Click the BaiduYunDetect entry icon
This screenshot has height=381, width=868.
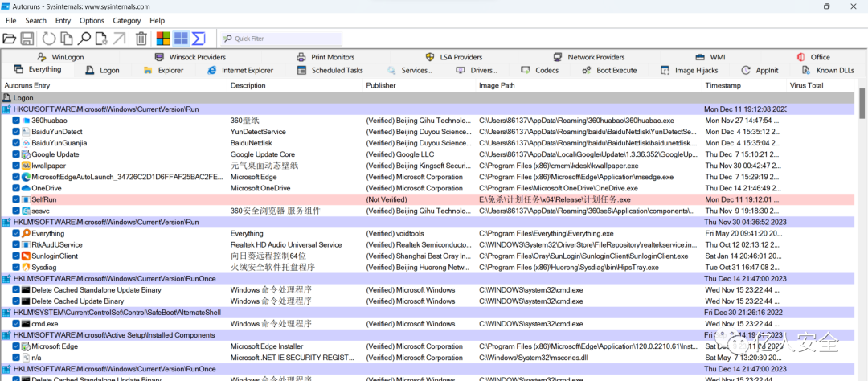point(26,132)
